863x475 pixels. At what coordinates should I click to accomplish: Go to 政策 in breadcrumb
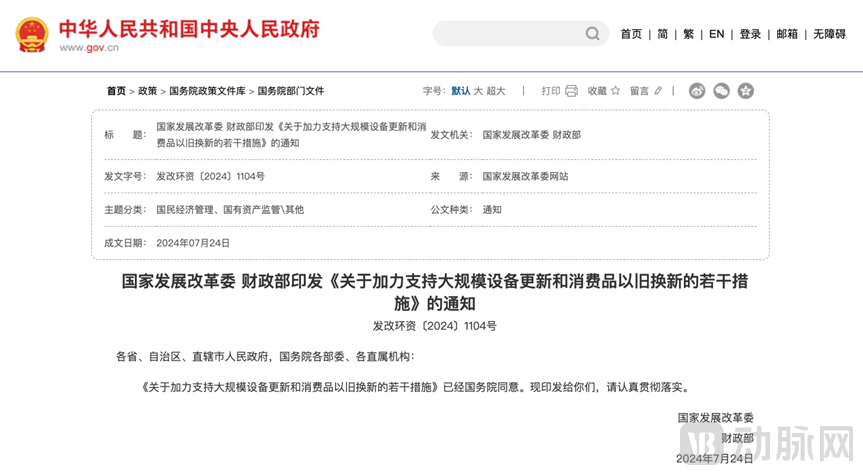tap(148, 91)
